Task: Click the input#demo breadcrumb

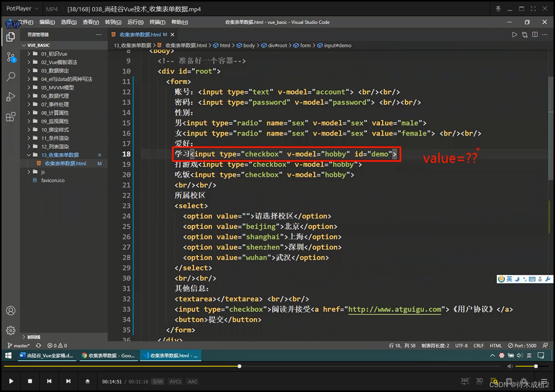Action: [334, 46]
